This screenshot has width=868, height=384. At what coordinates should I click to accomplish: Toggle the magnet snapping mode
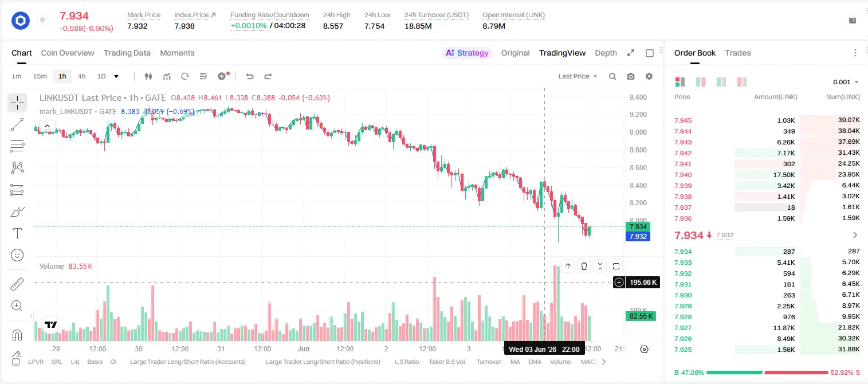(x=17, y=335)
